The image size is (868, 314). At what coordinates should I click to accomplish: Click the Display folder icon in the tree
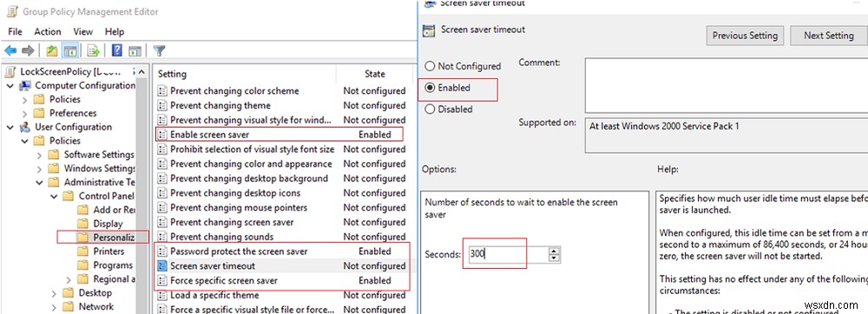82,224
